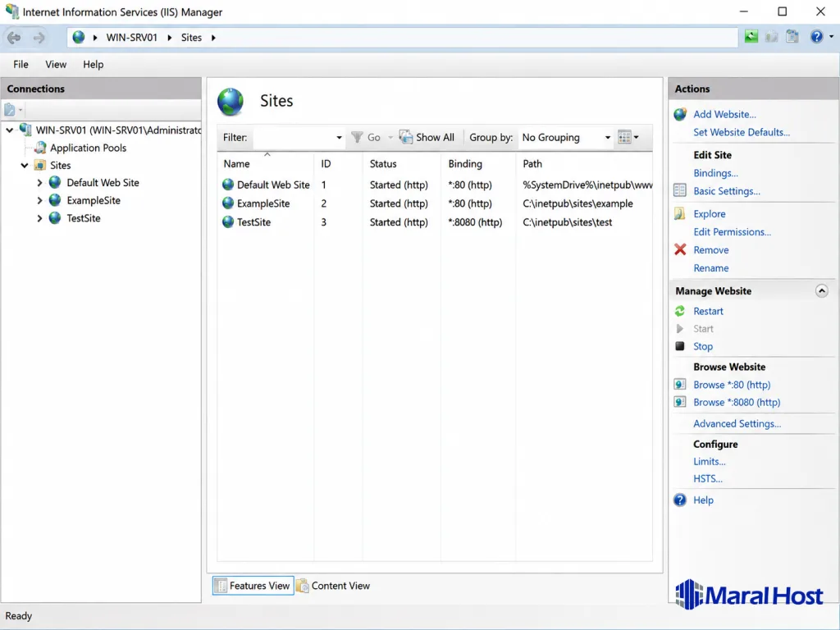
Task: Open the dropdown arrow next to help icon
Action: tap(831, 37)
